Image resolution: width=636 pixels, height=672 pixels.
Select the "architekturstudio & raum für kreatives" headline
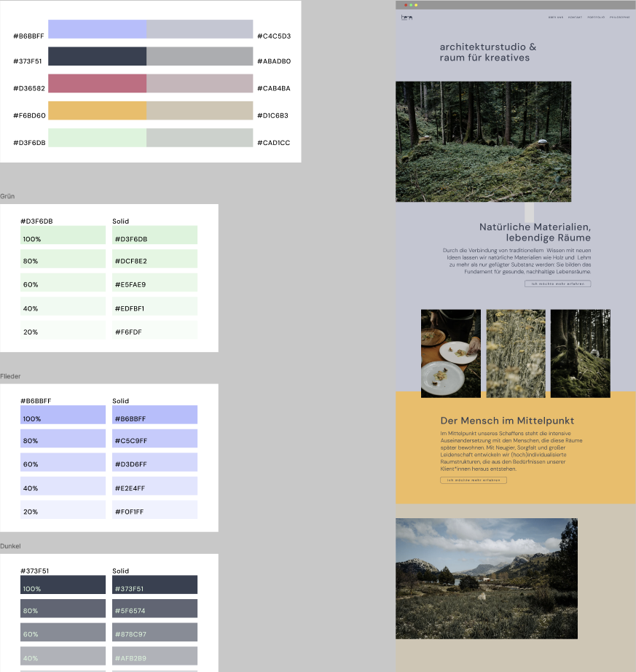coord(488,52)
